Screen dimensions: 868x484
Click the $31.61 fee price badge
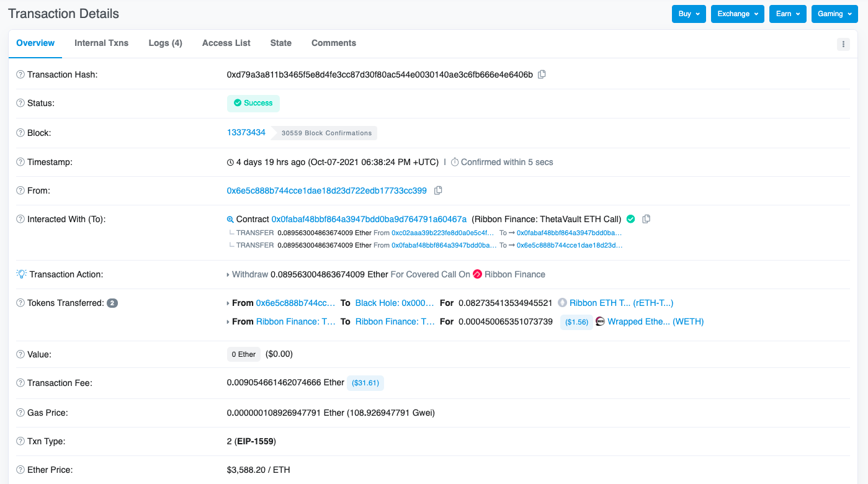365,383
